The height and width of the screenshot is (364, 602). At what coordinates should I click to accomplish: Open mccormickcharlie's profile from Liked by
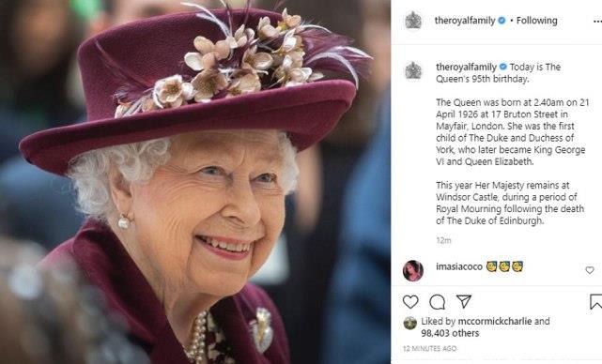tap(495, 321)
